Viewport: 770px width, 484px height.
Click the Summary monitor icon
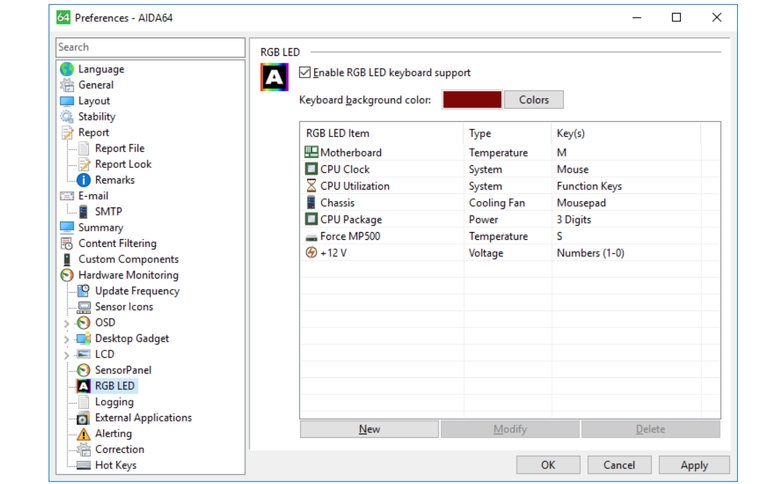tap(67, 227)
